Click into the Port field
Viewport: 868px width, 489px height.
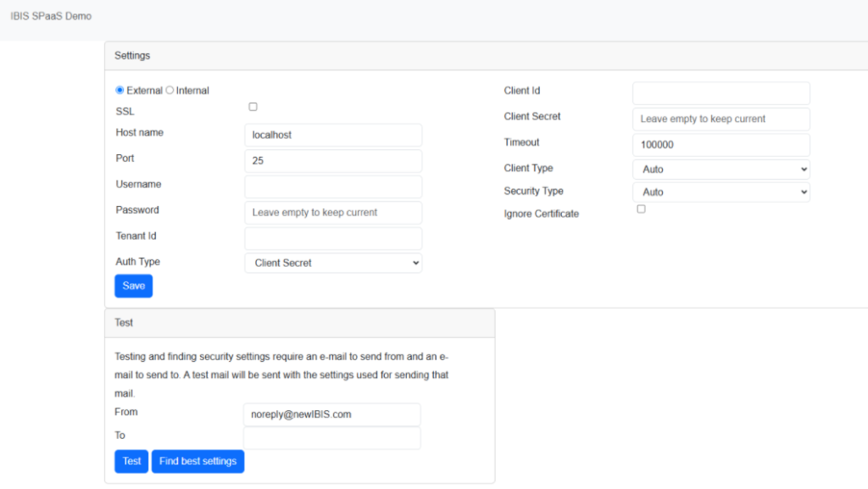(333, 161)
